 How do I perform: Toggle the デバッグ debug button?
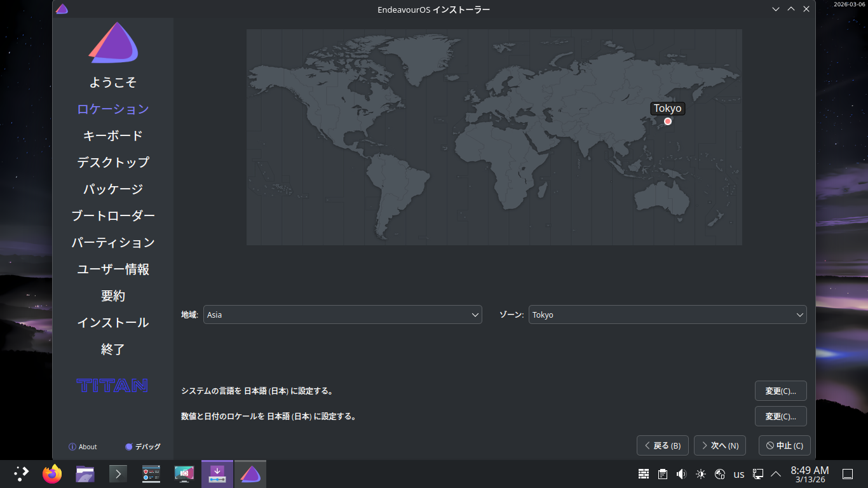coord(143,447)
